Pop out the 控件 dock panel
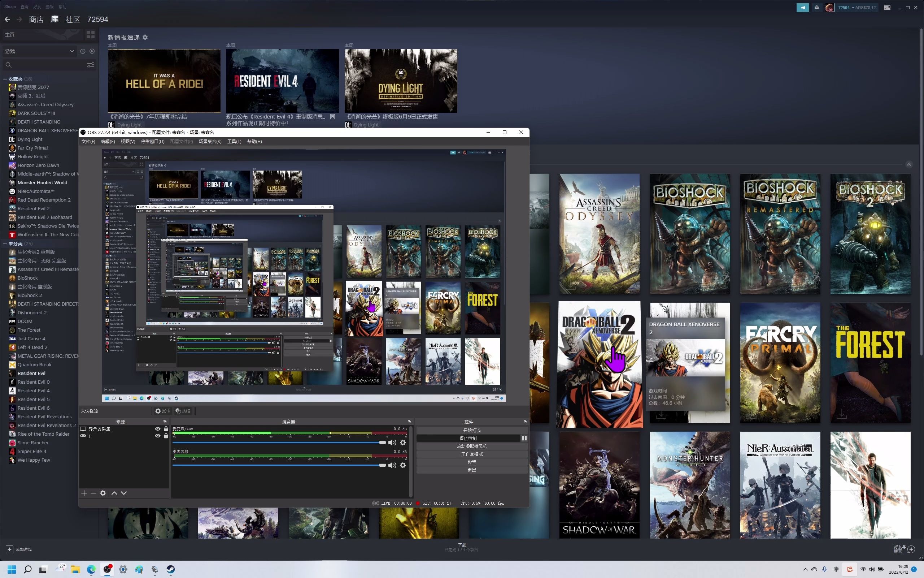Screen dimensions: 924x578 point(525,422)
